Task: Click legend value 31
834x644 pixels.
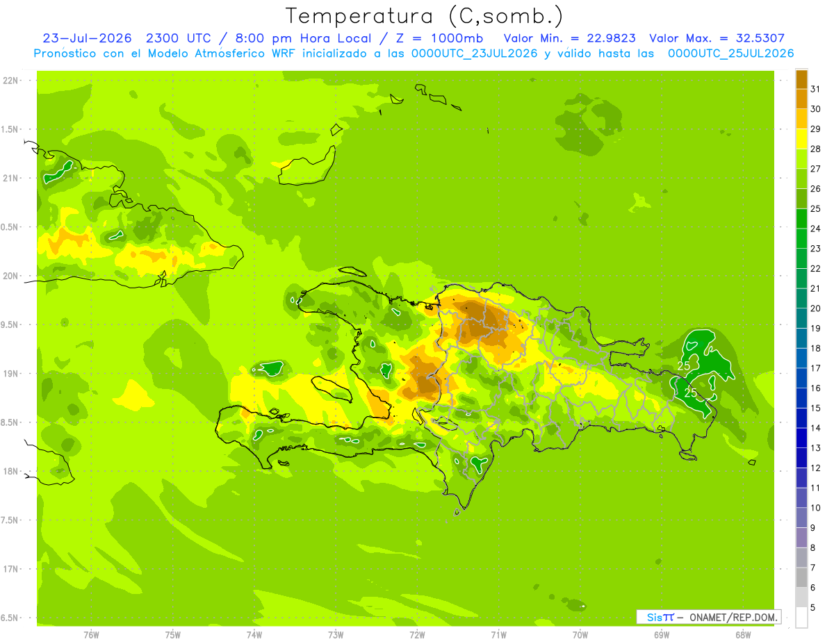Action: [815, 88]
